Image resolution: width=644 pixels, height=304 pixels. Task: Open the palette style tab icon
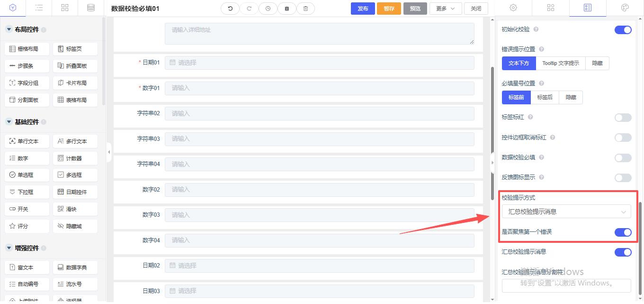tap(625, 8)
